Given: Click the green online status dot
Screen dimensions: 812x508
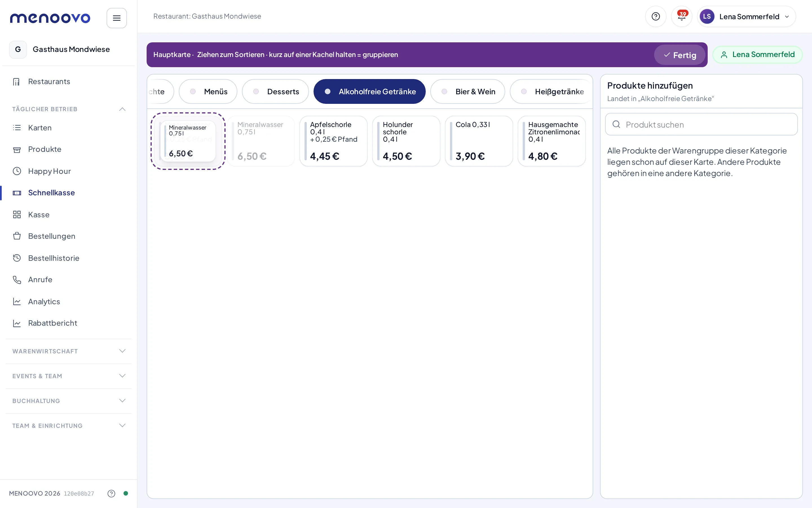Looking at the screenshot, I should 125,493.
